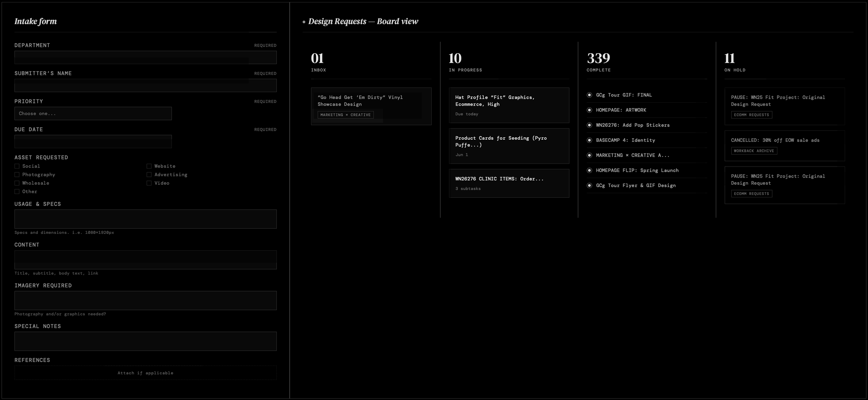The height and width of the screenshot is (400, 868).
Task: Click the ECOMM REQUESTS tag on first card
Action: [751, 115]
